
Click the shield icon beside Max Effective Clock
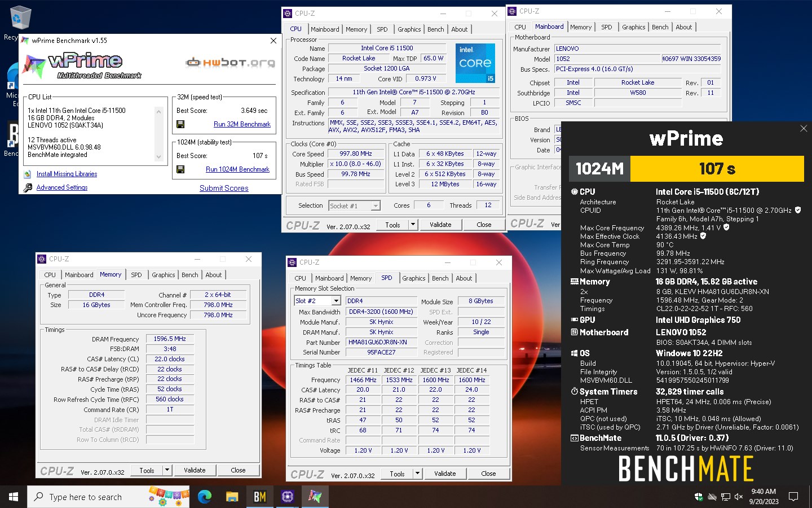tap(703, 236)
